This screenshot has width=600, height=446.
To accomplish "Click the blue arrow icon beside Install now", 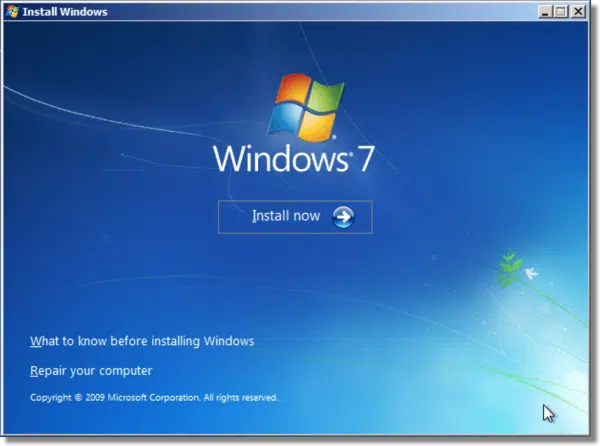I will tap(343, 217).
